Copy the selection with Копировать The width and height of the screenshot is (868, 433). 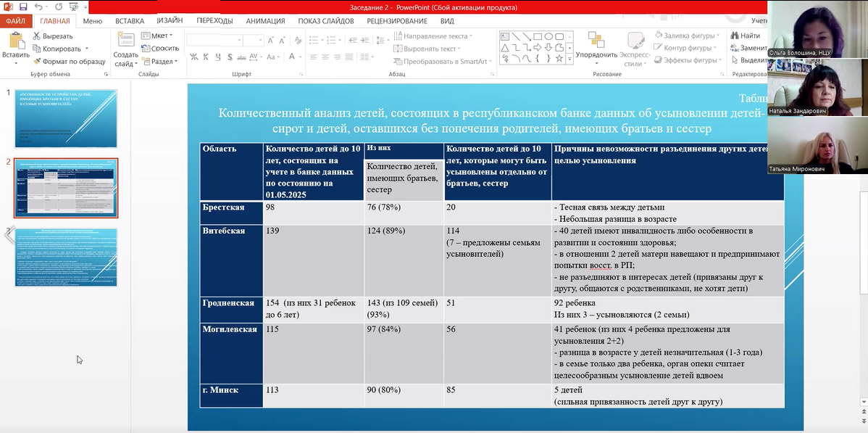[x=57, y=49]
